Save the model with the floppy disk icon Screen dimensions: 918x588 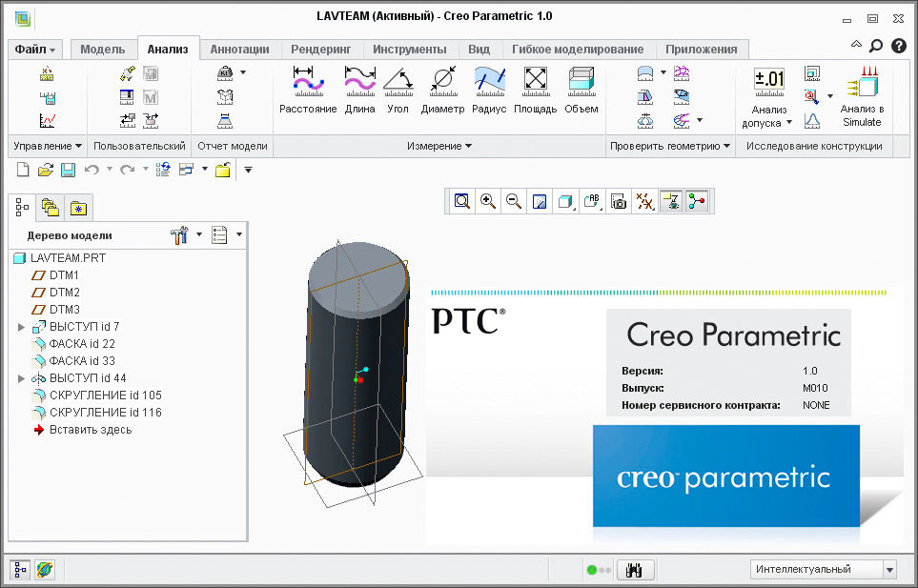coord(68,170)
